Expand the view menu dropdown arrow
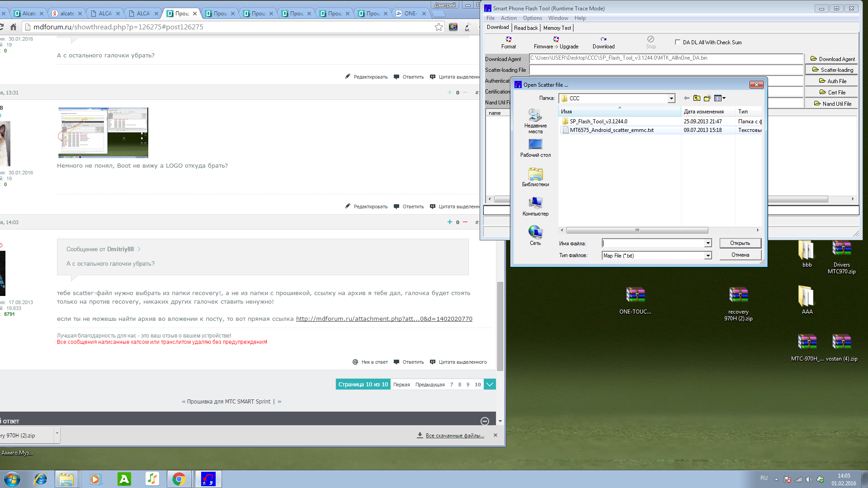The width and height of the screenshot is (868, 488). pos(724,98)
